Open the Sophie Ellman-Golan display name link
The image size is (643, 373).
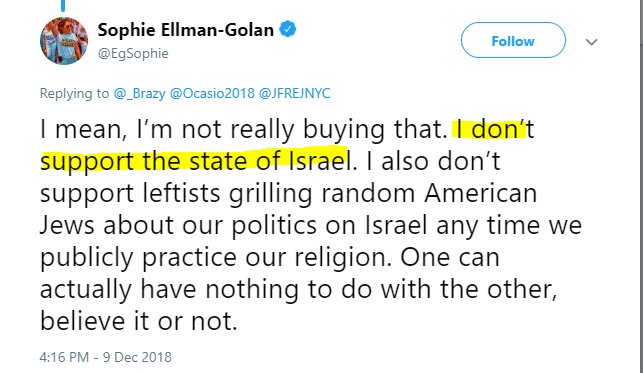coord(186,30)
